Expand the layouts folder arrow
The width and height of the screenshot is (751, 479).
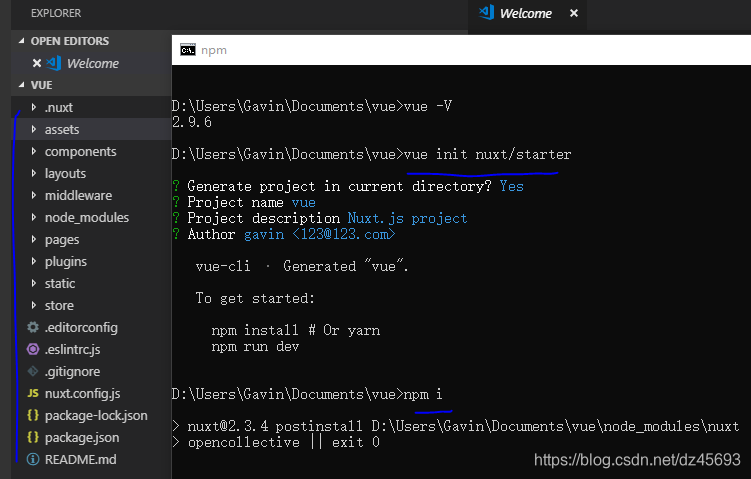[34, 173]
